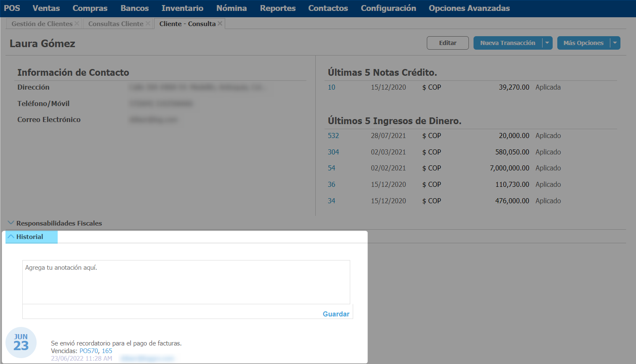Save the annotation with Guardar
The width and height of the screenshot is (636, 364).
(x=336, y=314)
